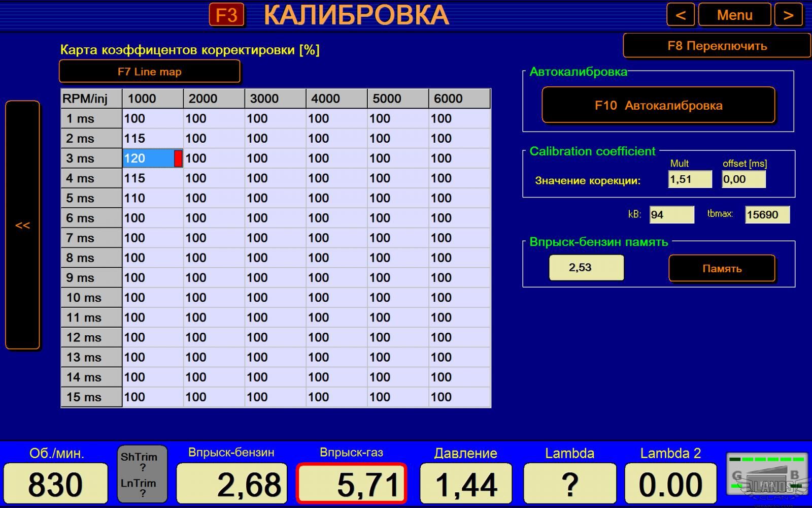Click the tbmax value field
812x508 pixels.
(x=767, y=215)
